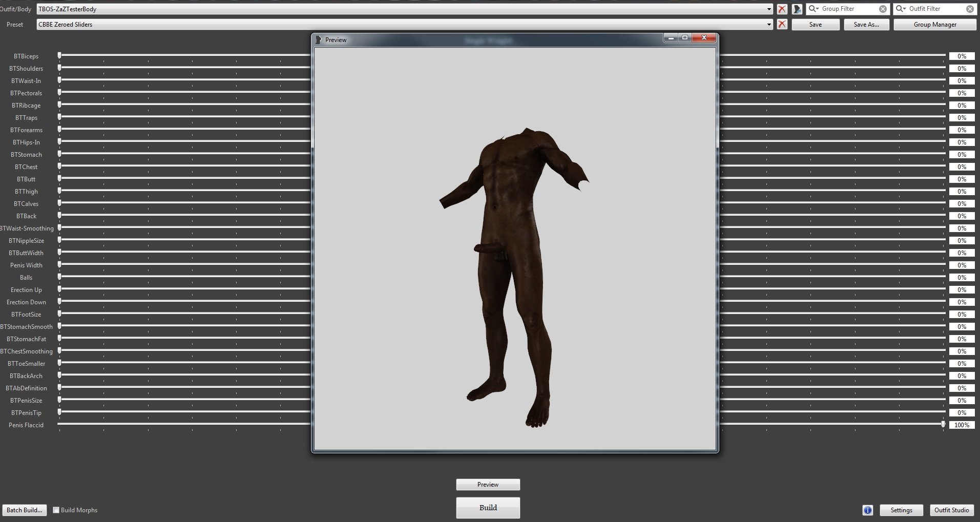980x522 pixels.
Task: Open Group Filter search options magnifier
Action: [x=814, y=9]
